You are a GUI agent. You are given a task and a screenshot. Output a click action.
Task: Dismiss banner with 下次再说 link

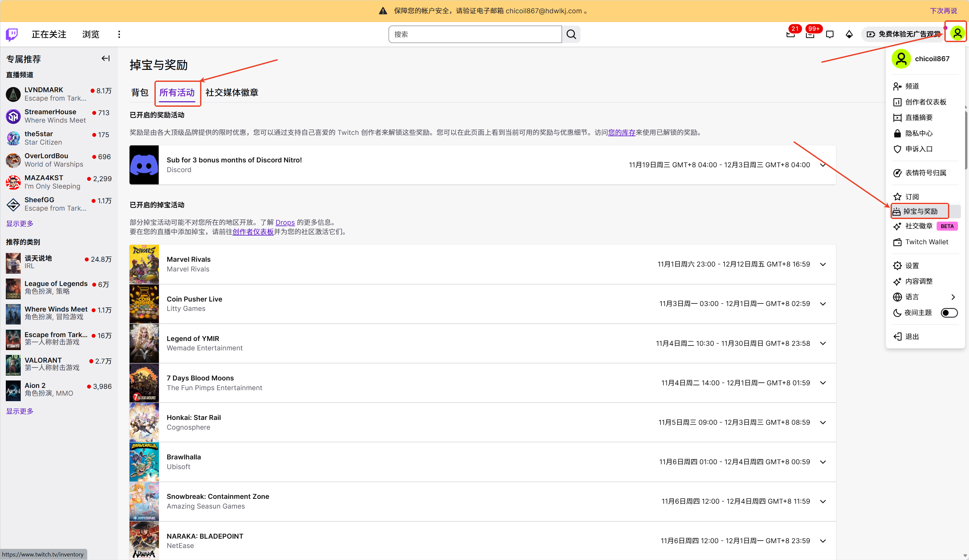point(943,11)
